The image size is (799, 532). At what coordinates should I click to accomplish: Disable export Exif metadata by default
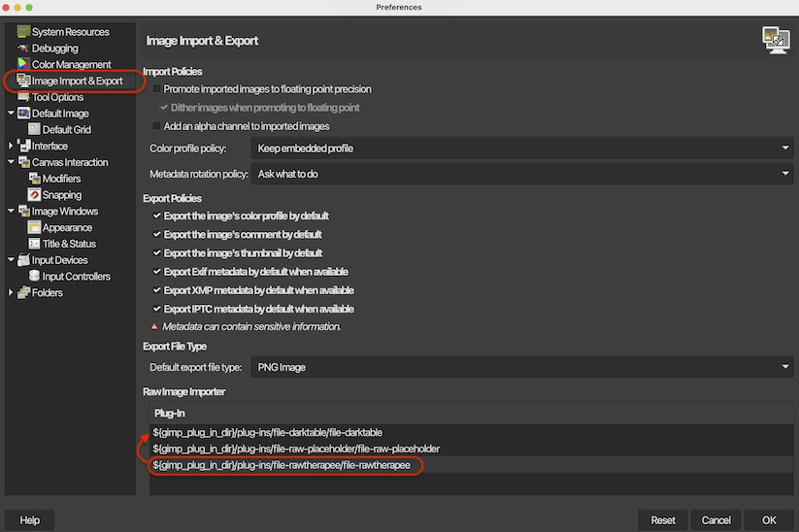pos(157,272)
